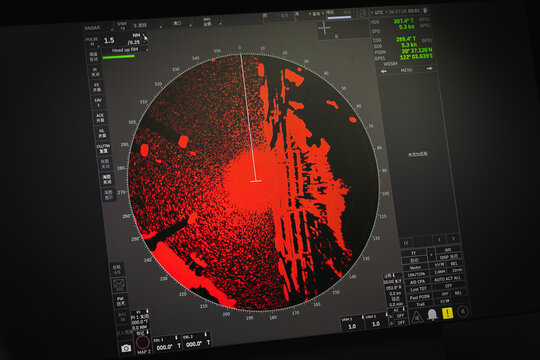Image resolution: width=540 pixels, height=360 pixels.
Task: Open the triangle warning list icon
Action: coord(417,316)
